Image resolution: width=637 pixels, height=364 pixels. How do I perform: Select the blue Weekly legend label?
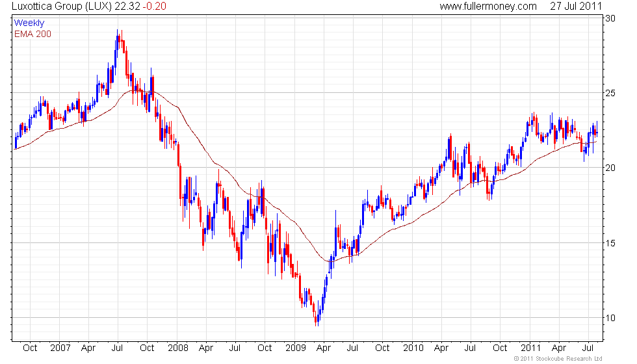pyautogui.click(x=29, y=23)
